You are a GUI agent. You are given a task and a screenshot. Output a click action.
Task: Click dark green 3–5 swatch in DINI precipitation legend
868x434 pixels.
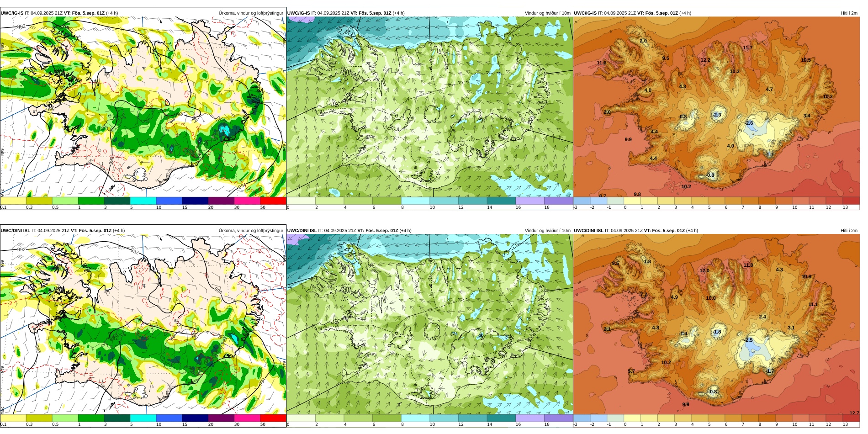(x=117, y=418)
